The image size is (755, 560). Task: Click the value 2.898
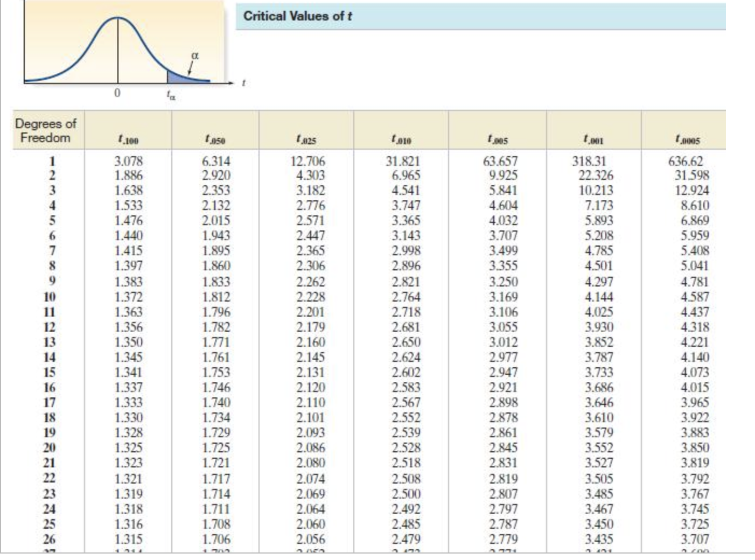504,402
